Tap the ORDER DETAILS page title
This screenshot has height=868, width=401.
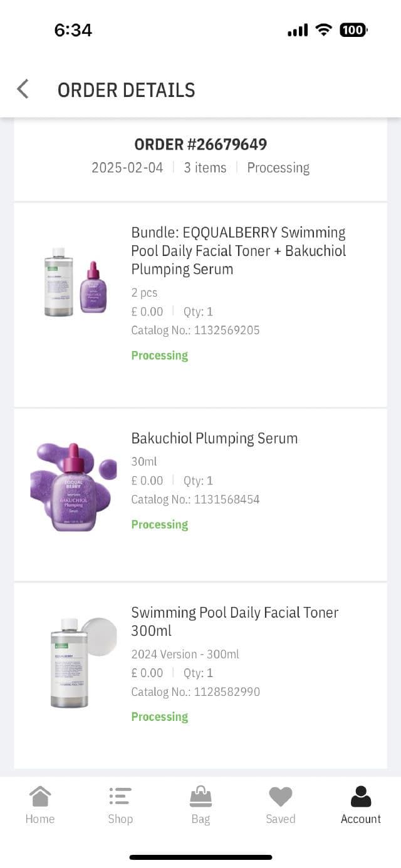click(126, 90)
